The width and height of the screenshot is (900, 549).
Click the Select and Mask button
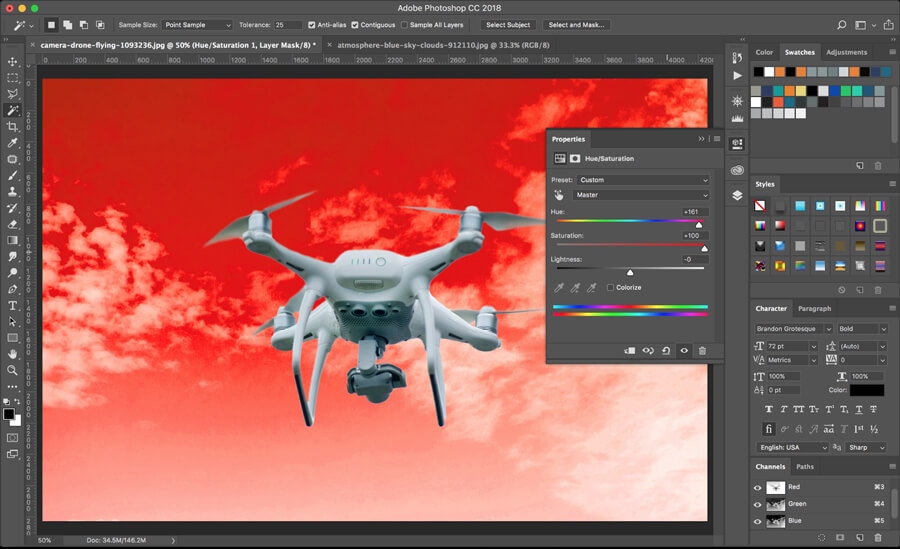(x=578, y=24)
